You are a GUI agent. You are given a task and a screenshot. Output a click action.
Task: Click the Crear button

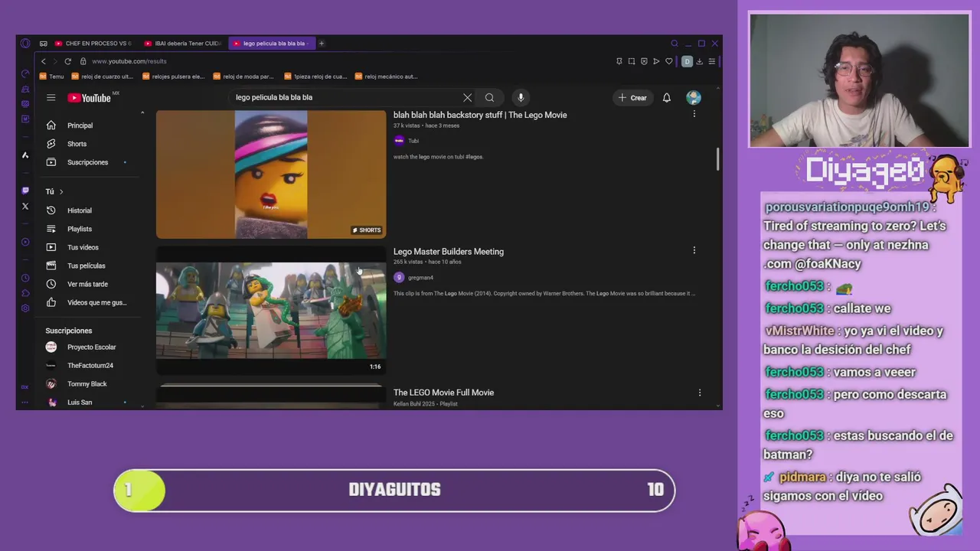(633, 98)
